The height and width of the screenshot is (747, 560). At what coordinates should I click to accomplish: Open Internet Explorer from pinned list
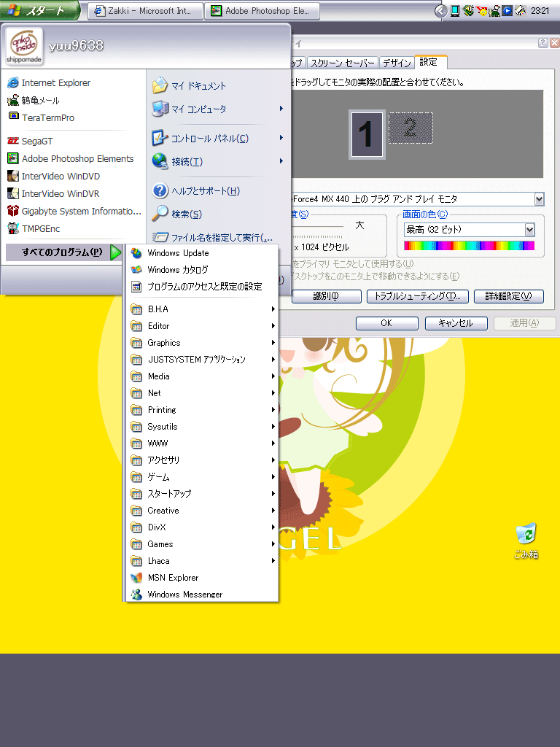coord(55,83)
